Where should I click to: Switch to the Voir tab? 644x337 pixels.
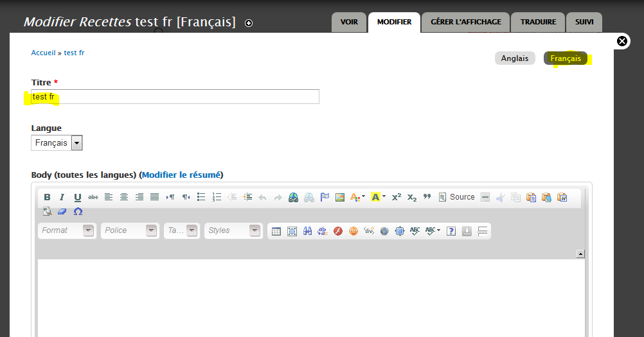(349, 22)
